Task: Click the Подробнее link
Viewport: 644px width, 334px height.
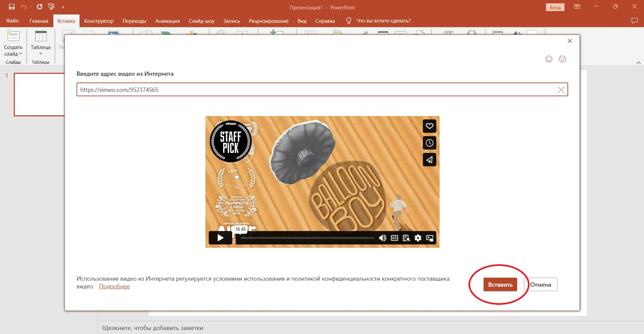Action: [x=114, y=286]
